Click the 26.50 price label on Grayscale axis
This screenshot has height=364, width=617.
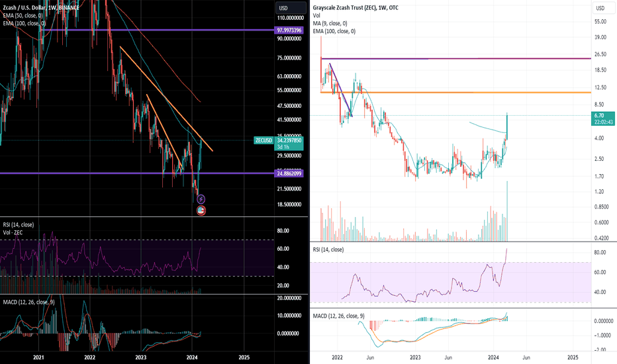600,54
